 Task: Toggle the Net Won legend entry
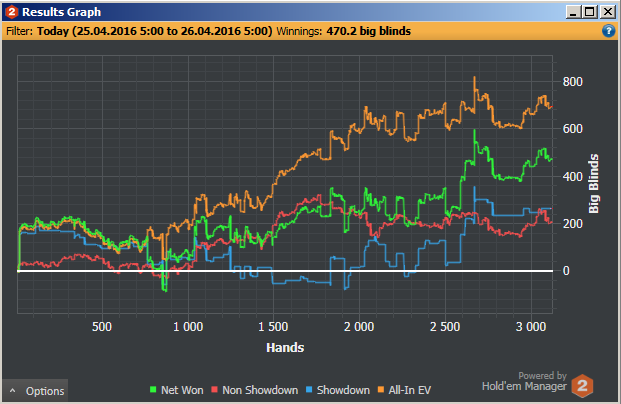point(177,390)
